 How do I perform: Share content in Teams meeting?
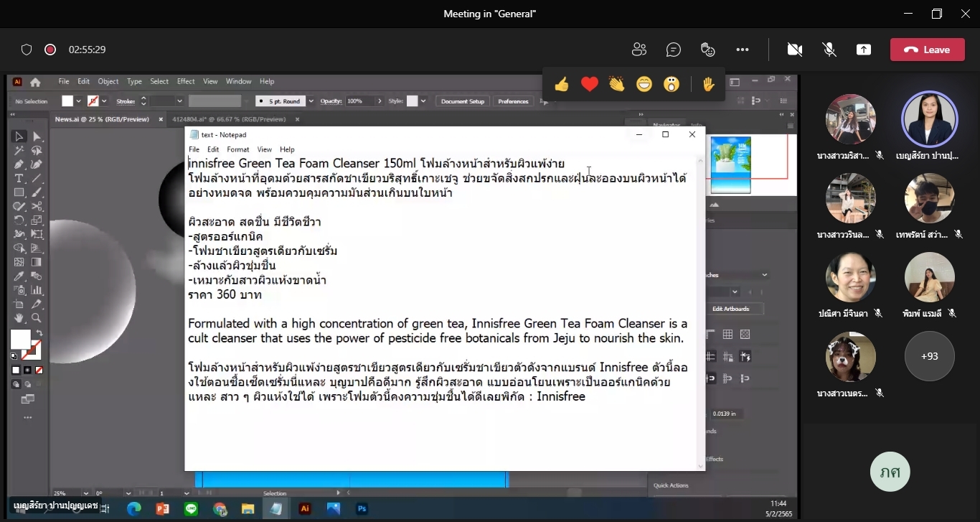[864, 50]
